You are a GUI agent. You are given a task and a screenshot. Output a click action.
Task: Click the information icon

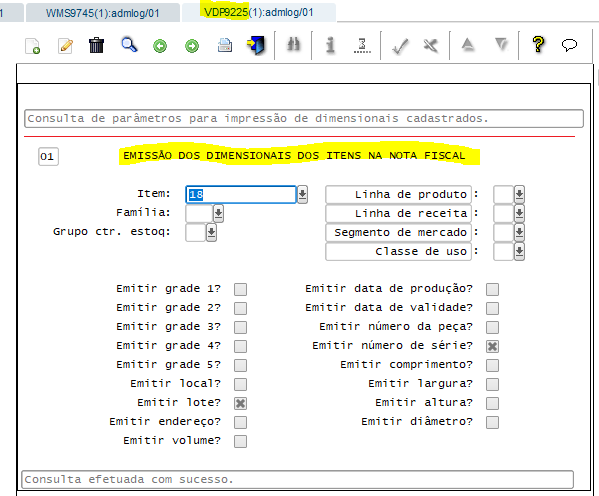point(330,45)
